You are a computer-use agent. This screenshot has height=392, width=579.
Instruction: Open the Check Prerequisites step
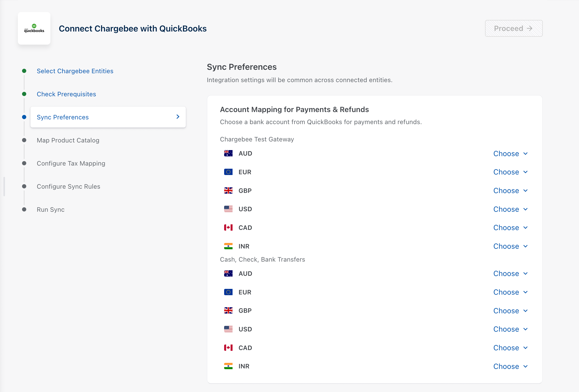pos(66,94)
